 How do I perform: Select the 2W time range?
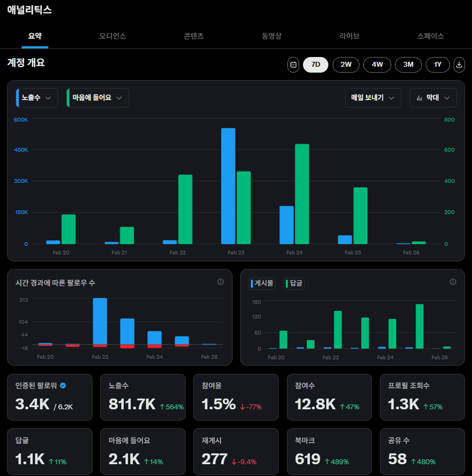[346, 65]
